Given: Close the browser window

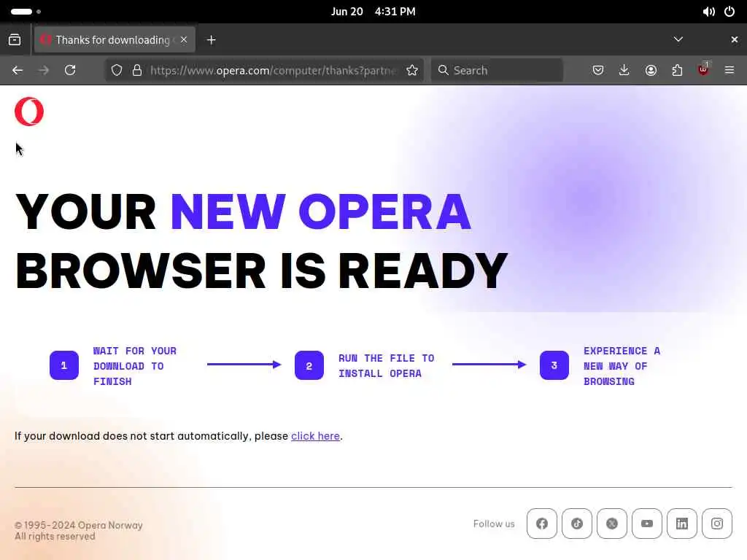Looking at the screenshot, I should (x=734, y=39).
